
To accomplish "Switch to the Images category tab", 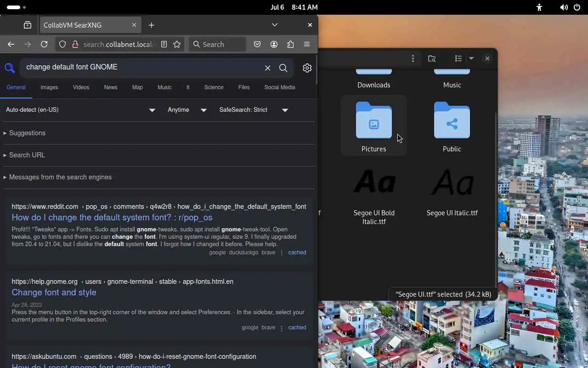I will pos(49,87).
